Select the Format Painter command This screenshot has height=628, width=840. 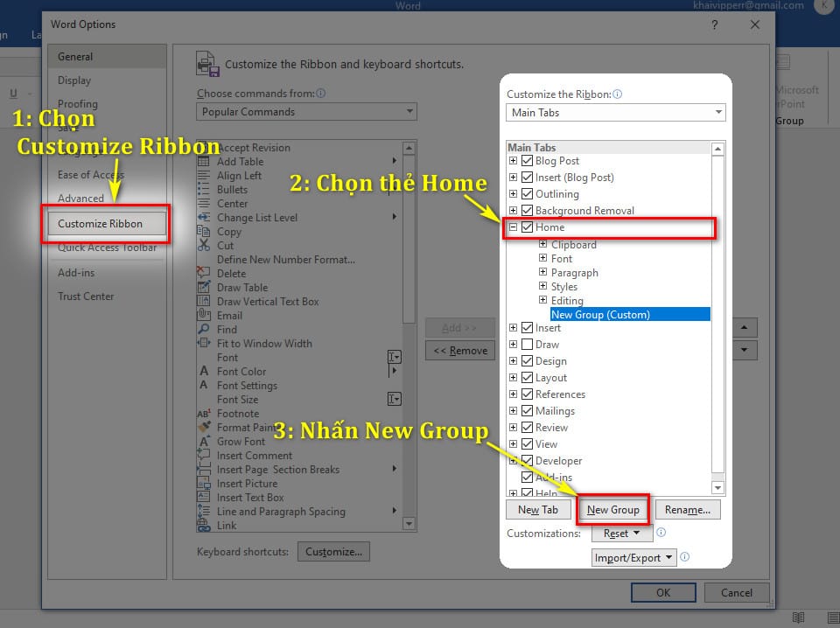pos(245,427)
